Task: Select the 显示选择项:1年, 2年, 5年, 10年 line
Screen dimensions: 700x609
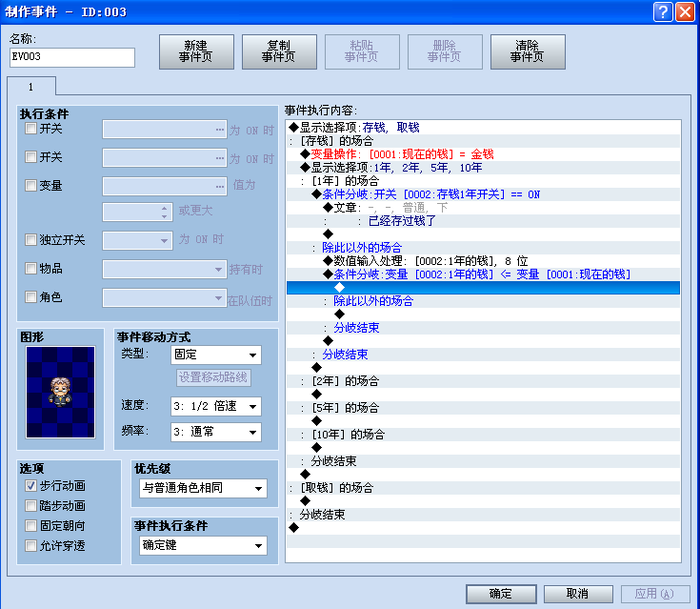Action: pyautogui.click(x=484, y=168)
